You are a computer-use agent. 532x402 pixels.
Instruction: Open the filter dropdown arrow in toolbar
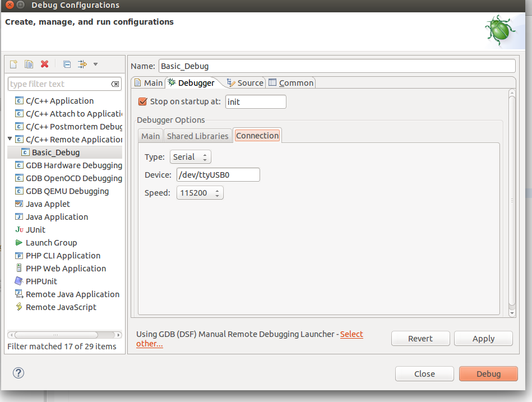(96, 64)
